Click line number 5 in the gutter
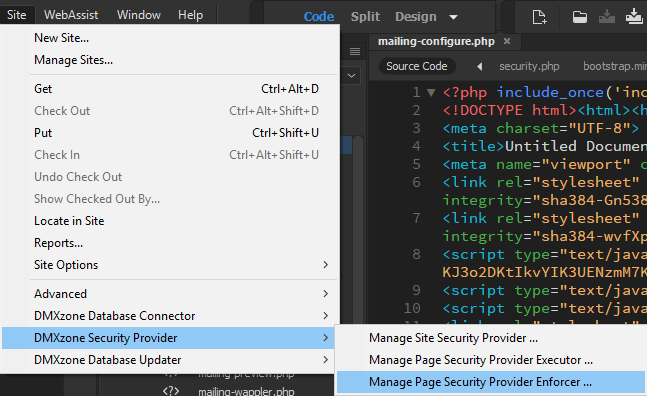Screen dimensions: 647x396 click(416, 164)
